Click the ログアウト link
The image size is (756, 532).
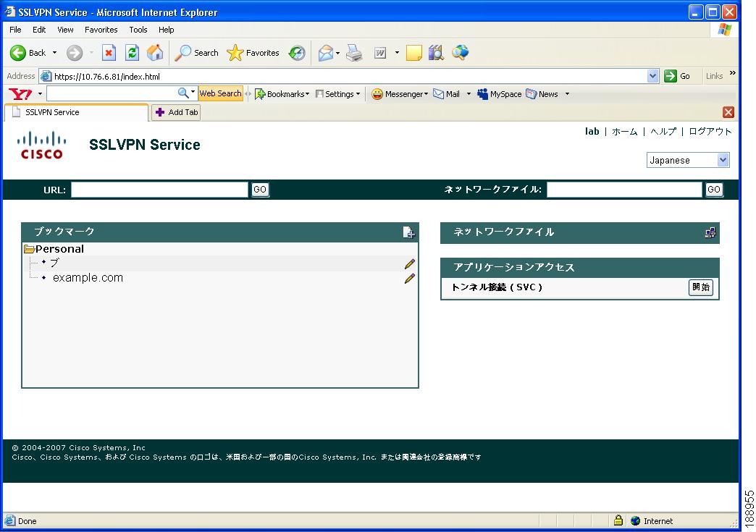click(x=710, y=132)
